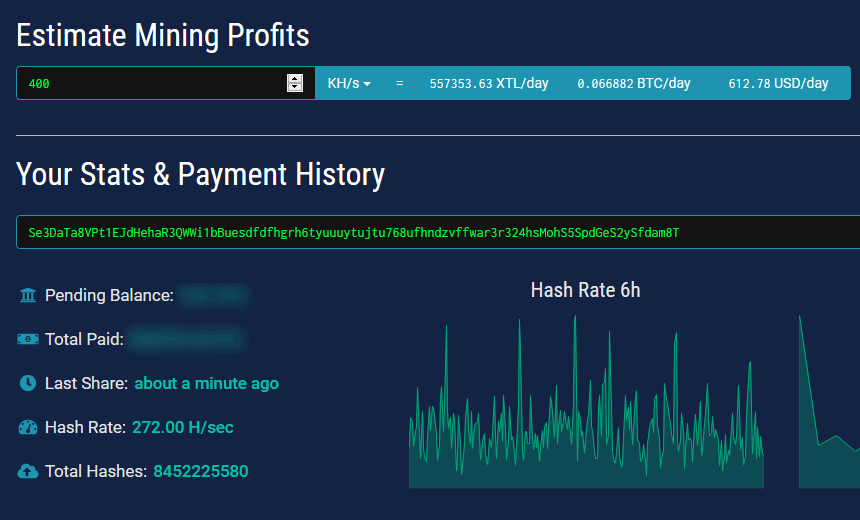Click the 0.066882 BTC/day estimate
Image resolution: width=860 pixels, height=520 pixels.
633,83
